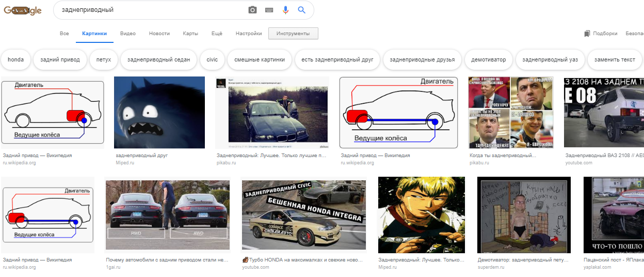Filter by заднеприводный уаз chip
Screen dimensions: 644x277
click(x=550, y=59)
